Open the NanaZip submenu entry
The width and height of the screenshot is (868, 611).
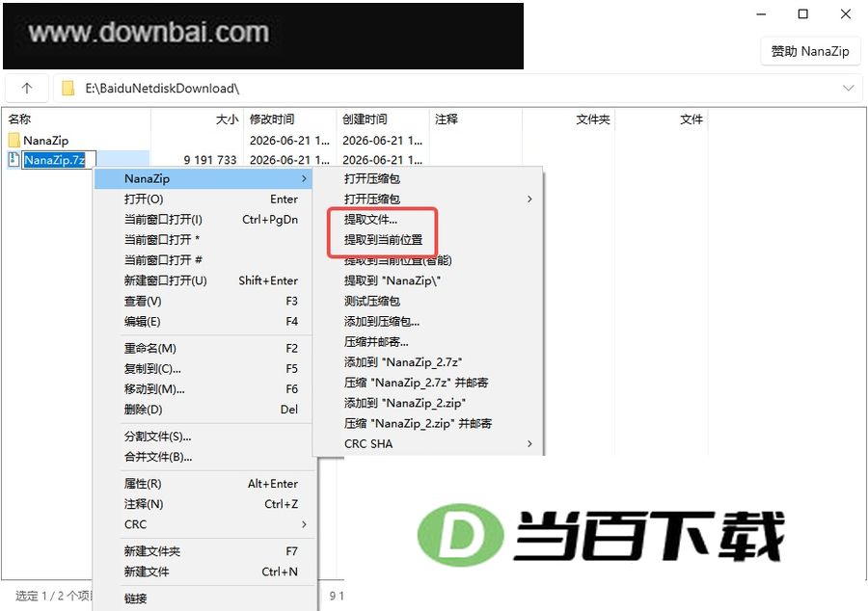click(203, 178)
